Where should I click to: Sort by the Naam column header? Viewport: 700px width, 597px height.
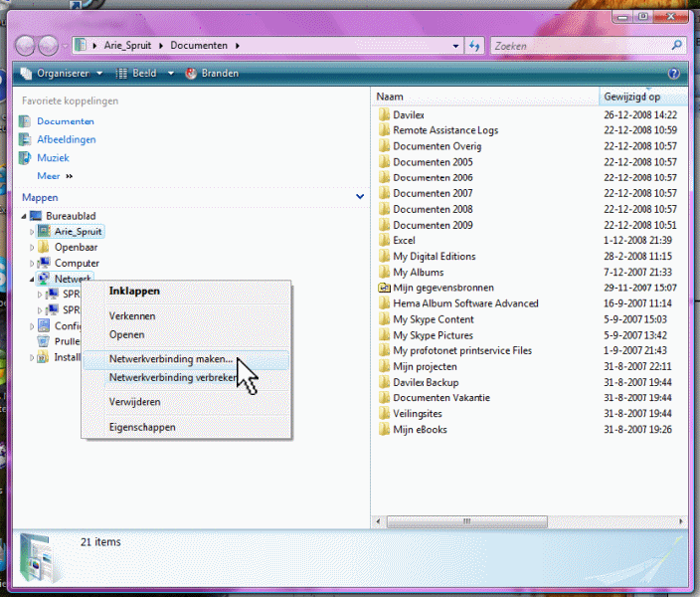[x=485, y=97]
